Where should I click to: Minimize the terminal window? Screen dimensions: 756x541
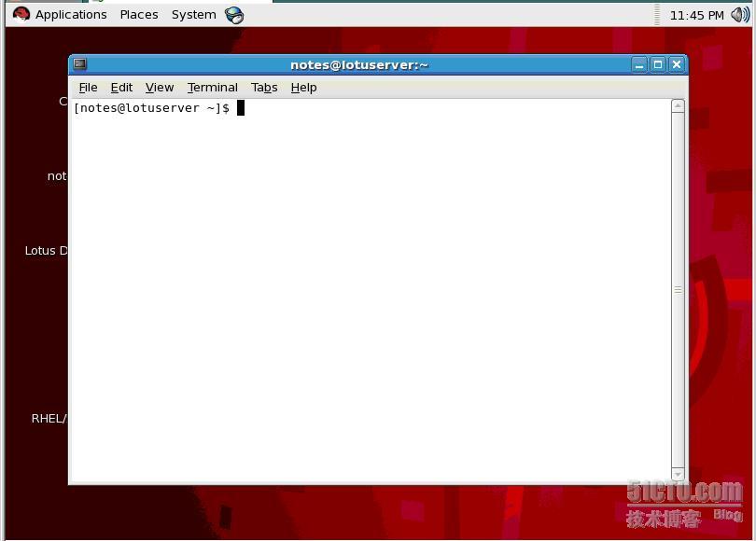(639, 64)
